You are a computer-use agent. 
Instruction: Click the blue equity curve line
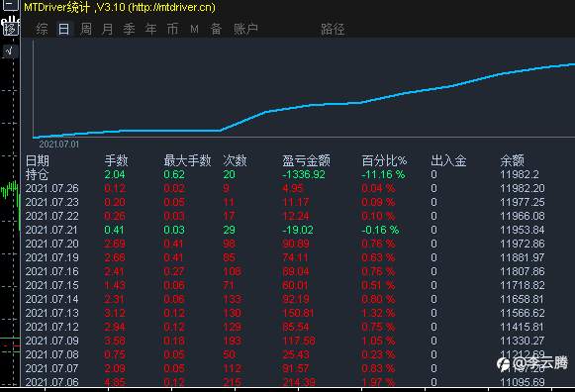(312, 105)
